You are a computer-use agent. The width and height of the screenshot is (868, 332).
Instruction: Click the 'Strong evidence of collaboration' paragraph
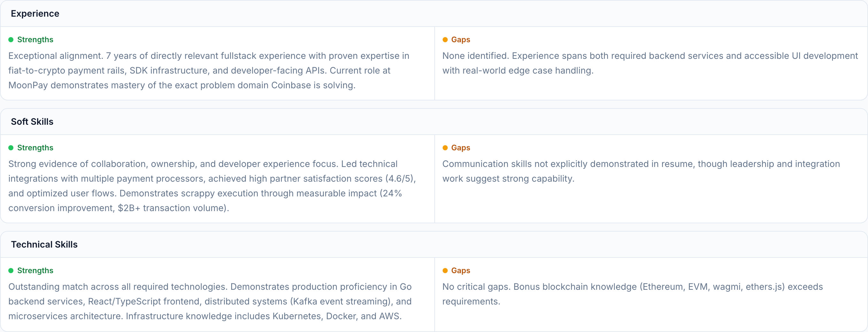coord(212,186)
